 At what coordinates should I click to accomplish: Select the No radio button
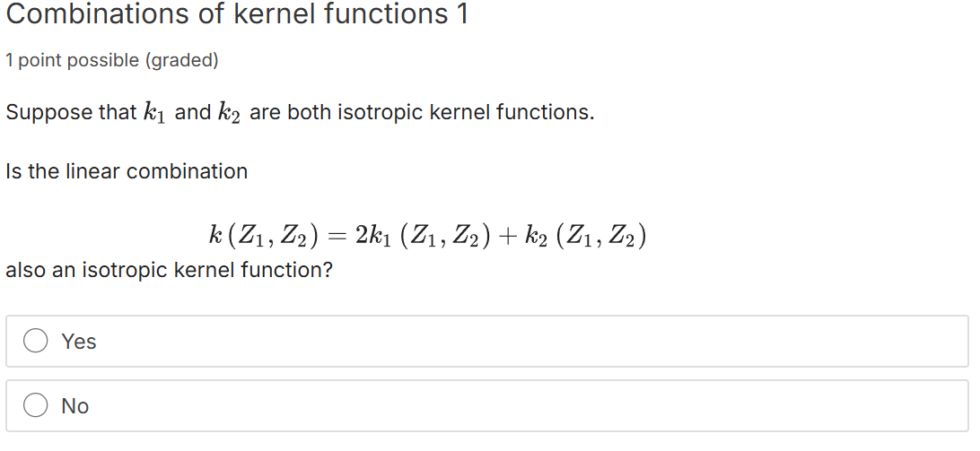pyautogui.click(x=36, y=405)
